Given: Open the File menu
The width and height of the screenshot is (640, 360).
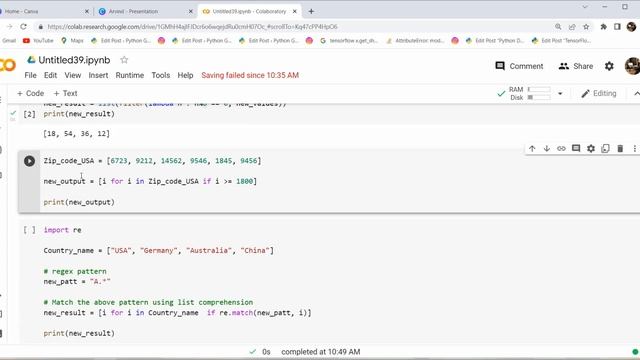Looking at the screenshot, I should 30,75.
